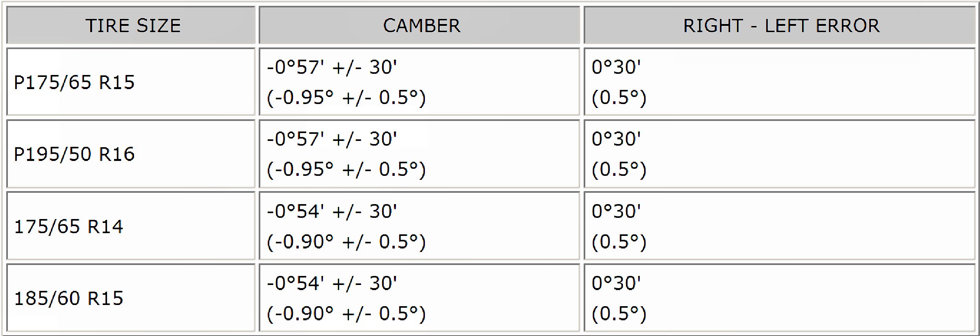980x336 pixels.
Task: Click -0°57' +/- 30' camber in P195/50 R16 row
Action: pyautogui.click(x=332, y=139)
